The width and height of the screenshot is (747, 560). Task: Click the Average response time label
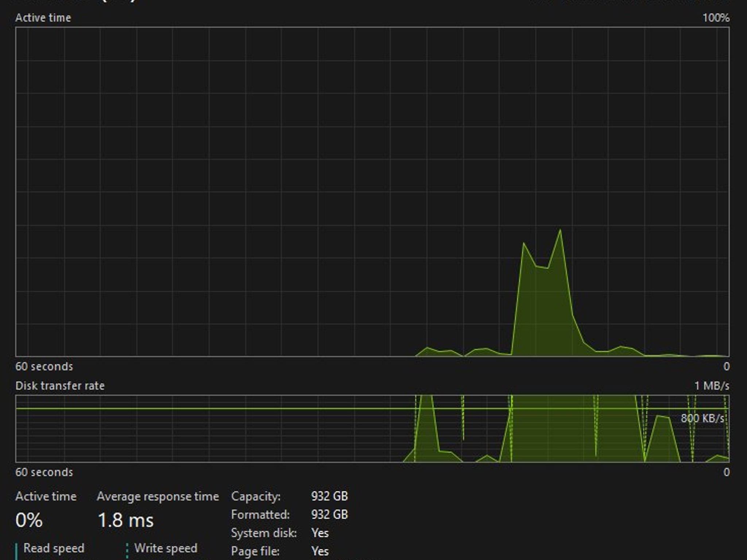coord(158,497)
